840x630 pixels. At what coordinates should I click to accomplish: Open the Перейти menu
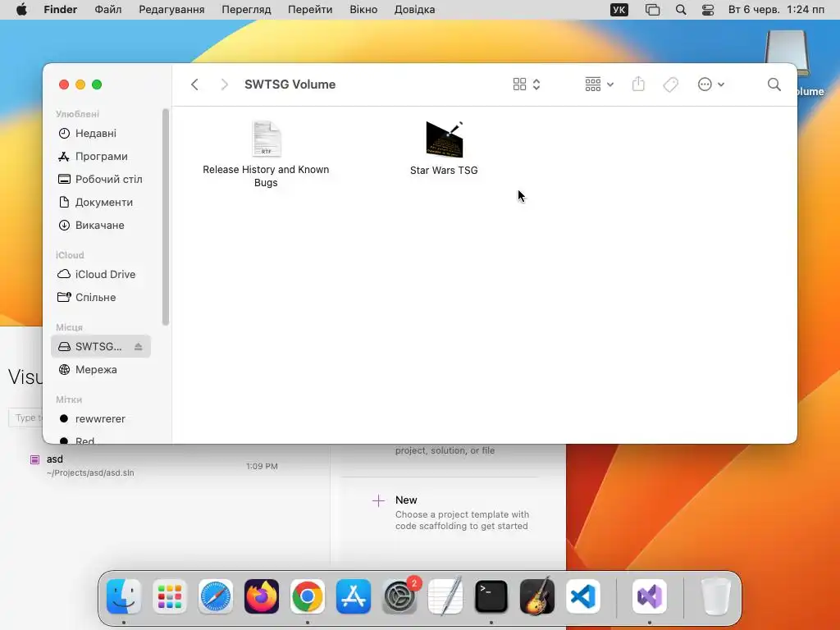310,10
